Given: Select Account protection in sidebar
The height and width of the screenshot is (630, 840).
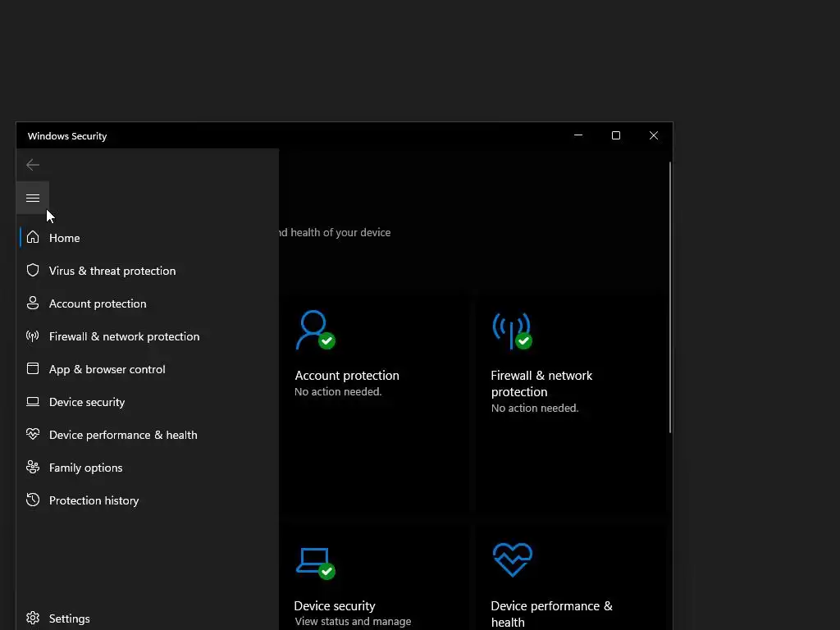Looking at the screenshot, I should click(148, 304).
